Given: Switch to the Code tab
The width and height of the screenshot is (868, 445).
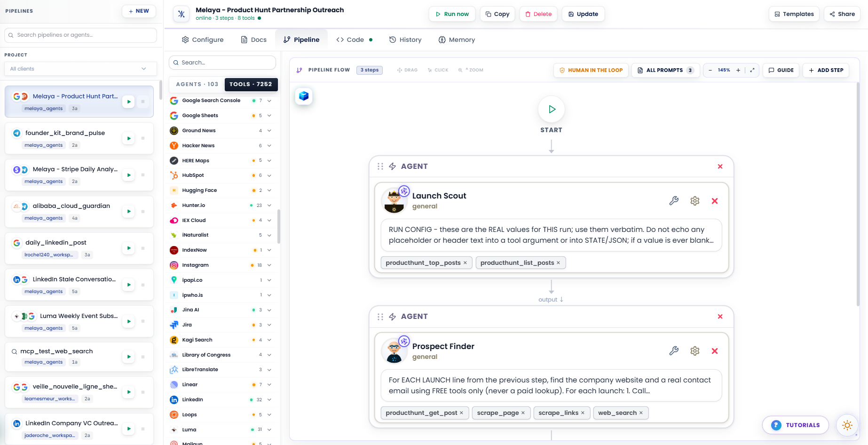Looking at the screenshot, I should point(355,40).
